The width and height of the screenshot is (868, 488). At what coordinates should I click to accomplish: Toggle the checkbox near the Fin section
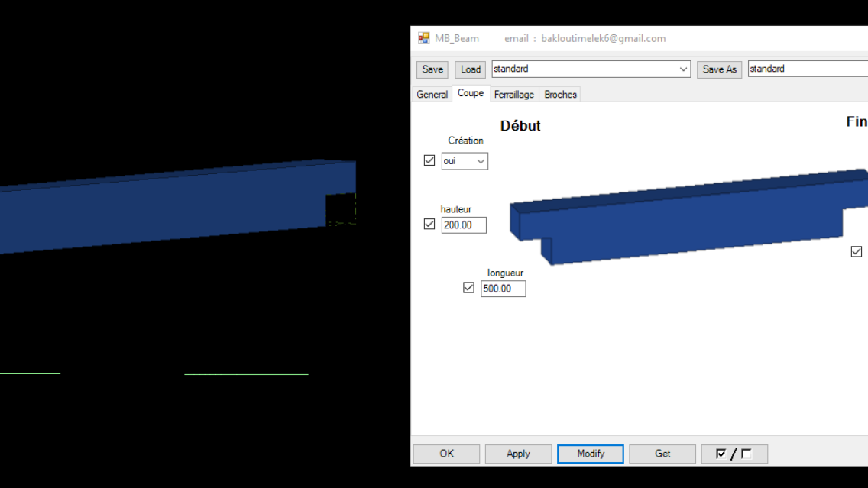click(855, 251)
